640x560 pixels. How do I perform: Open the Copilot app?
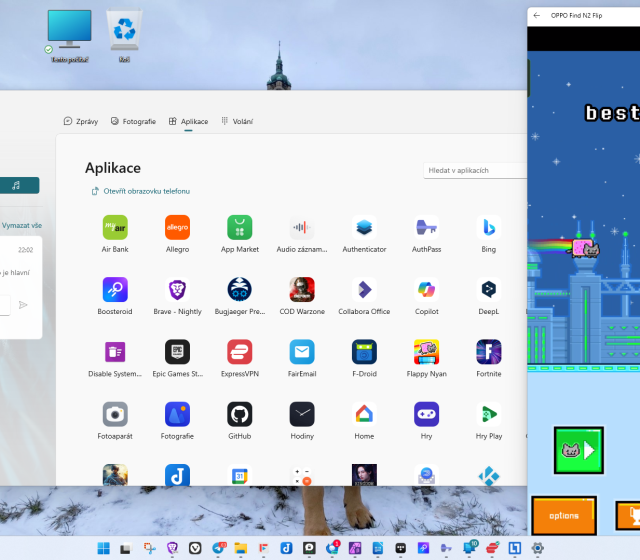[x=426, y=290]
